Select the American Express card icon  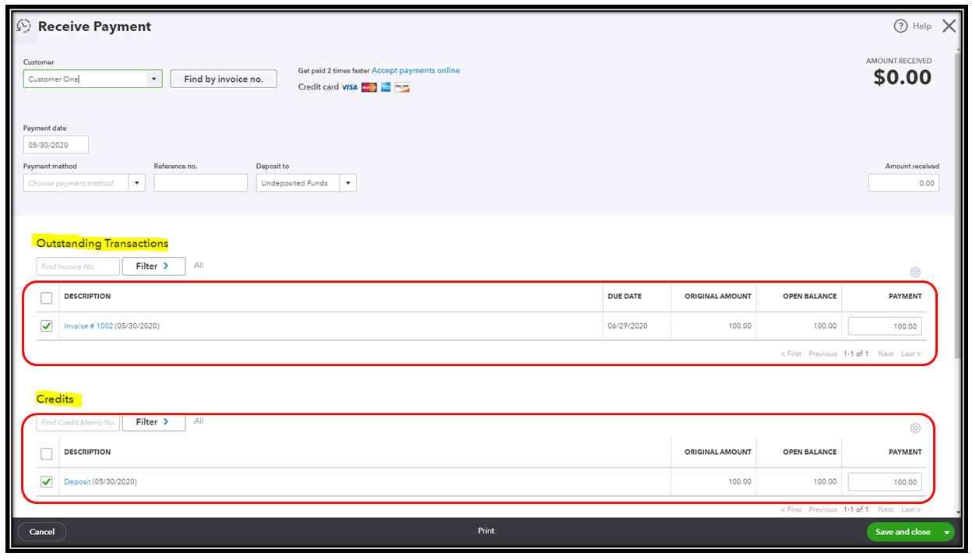point(385,87)
